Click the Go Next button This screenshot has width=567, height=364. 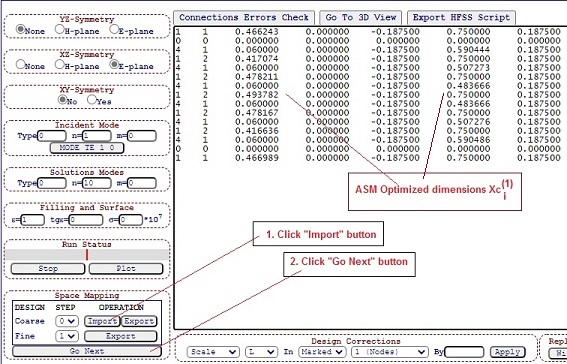point(87,351)
